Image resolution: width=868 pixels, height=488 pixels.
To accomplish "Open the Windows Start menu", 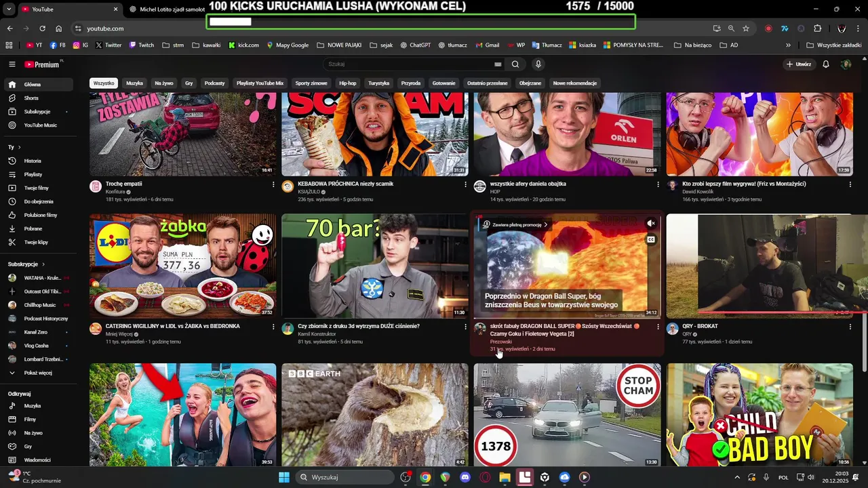I will coord(284,477).
